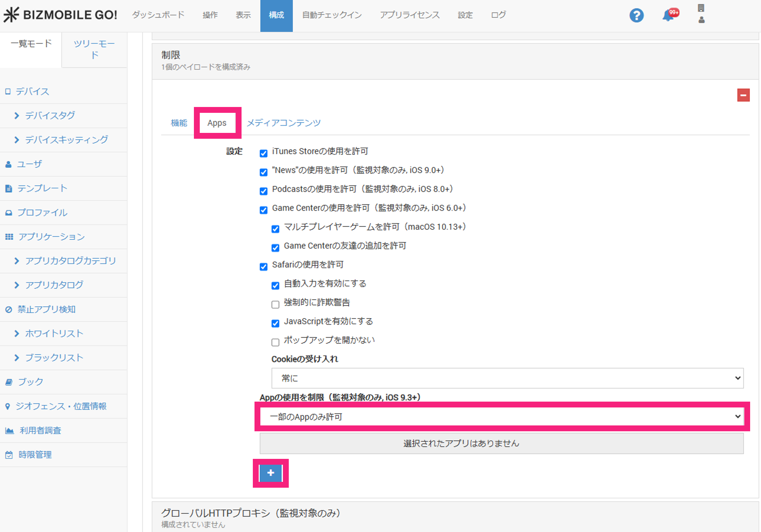
Task: Open the ジオフェンス・位置情報 sidebar item
Action: click(61, 406)
